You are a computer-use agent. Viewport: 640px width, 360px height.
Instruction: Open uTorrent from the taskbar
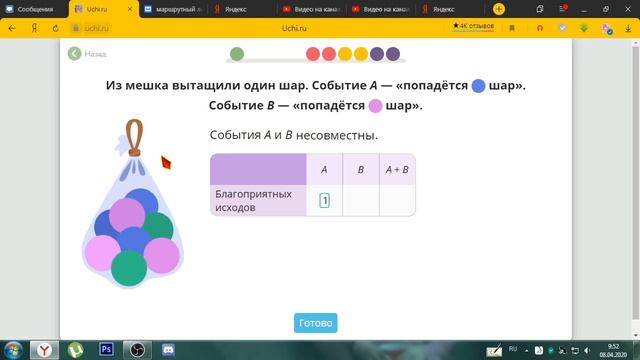click(76, 350)
